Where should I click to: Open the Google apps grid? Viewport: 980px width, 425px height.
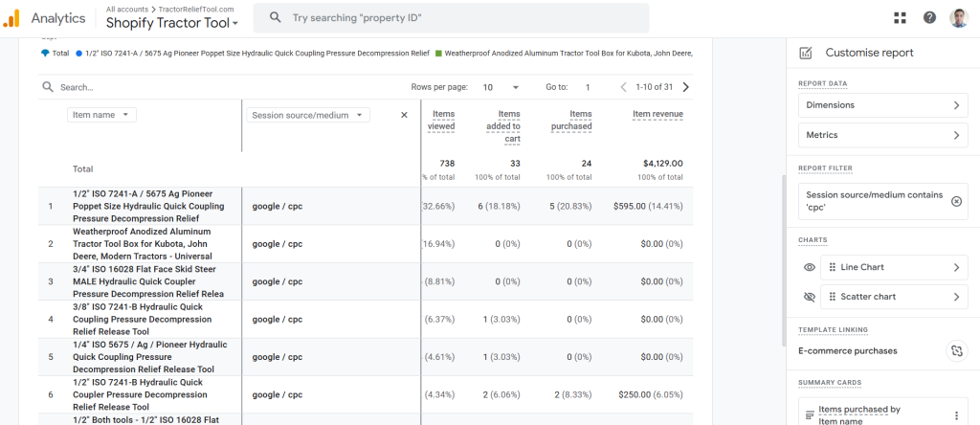(900, 17)
